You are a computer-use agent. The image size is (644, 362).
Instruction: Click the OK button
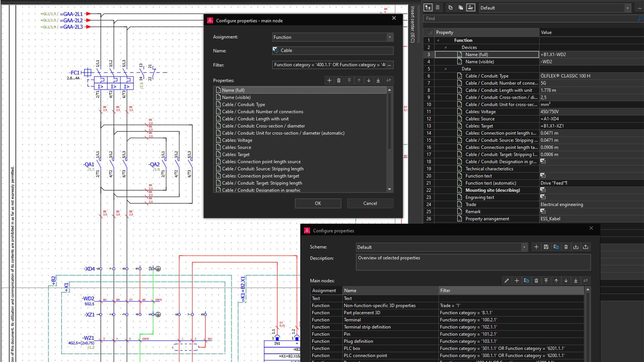(x=318, y=203)
